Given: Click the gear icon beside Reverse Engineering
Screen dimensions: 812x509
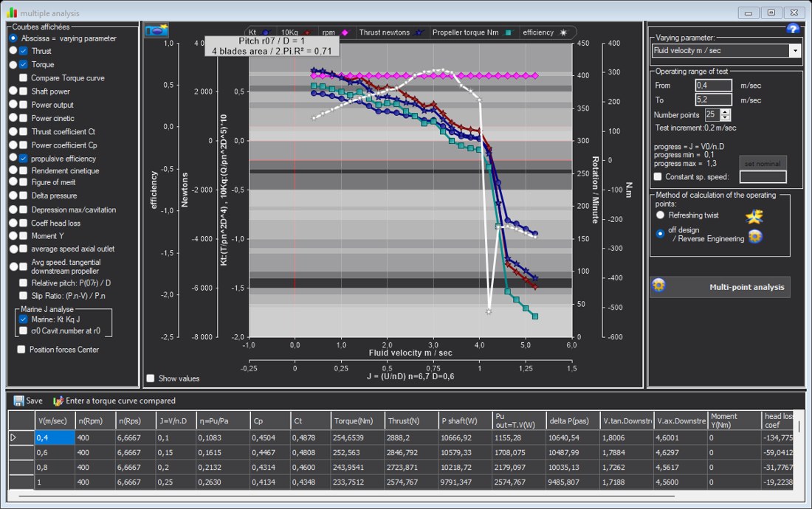Looking at the screenshot, I should (x=756, y=237).
